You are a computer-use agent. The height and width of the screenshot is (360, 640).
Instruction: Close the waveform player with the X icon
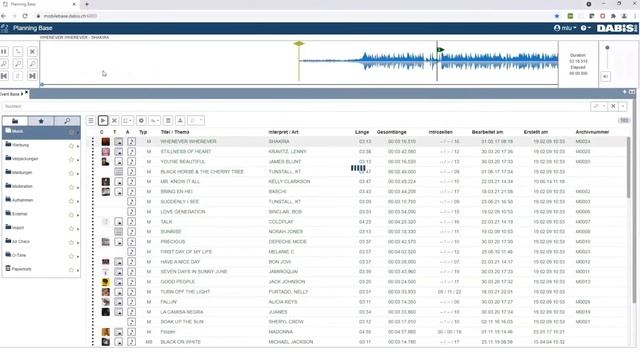click(32, 52)
